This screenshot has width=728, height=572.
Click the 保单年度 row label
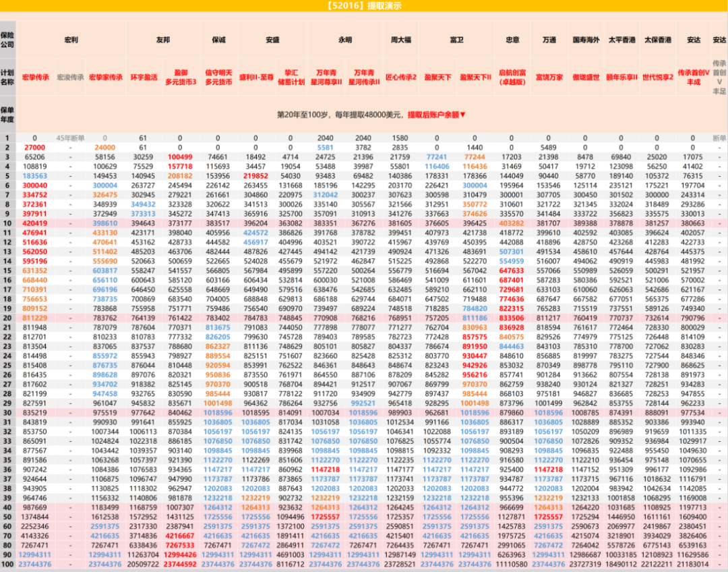coord(7,114)
